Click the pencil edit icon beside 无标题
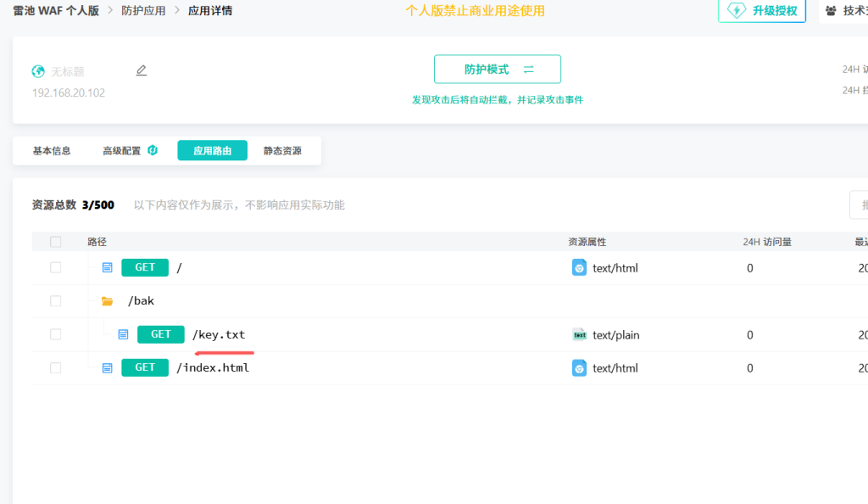 point(142,70)
